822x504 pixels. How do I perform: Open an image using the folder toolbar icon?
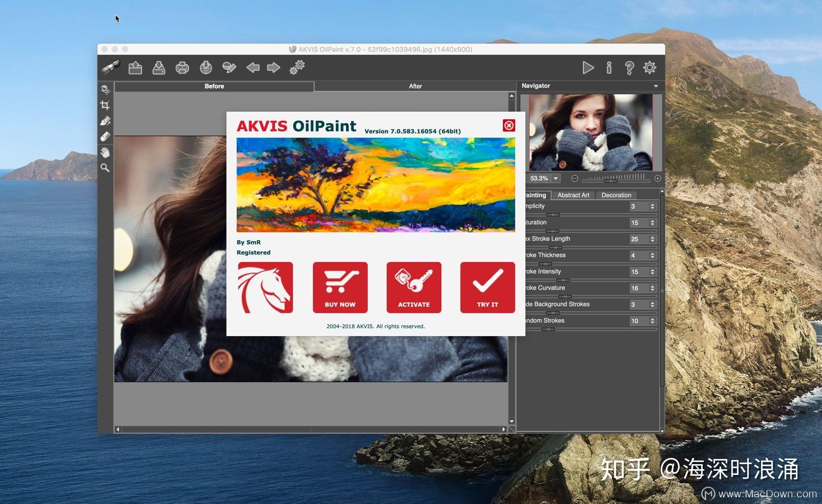click(135, 67)
